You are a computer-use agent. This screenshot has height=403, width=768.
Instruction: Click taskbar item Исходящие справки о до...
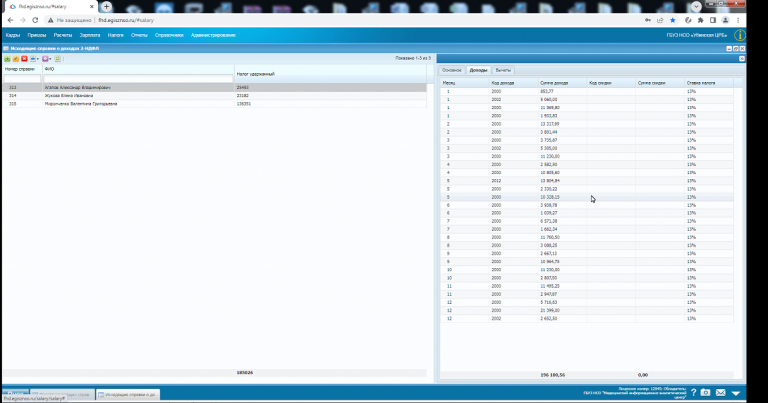(x=128, y=394)
